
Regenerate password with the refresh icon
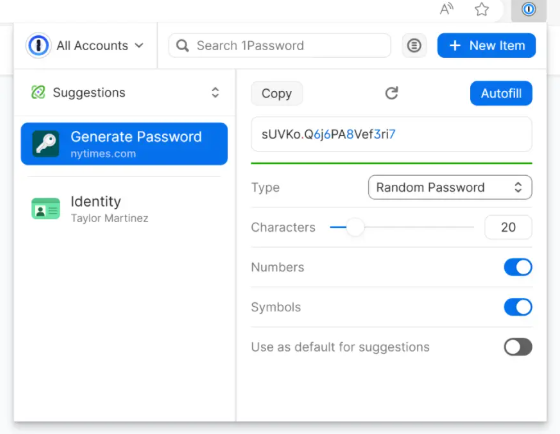coord(391,93)
